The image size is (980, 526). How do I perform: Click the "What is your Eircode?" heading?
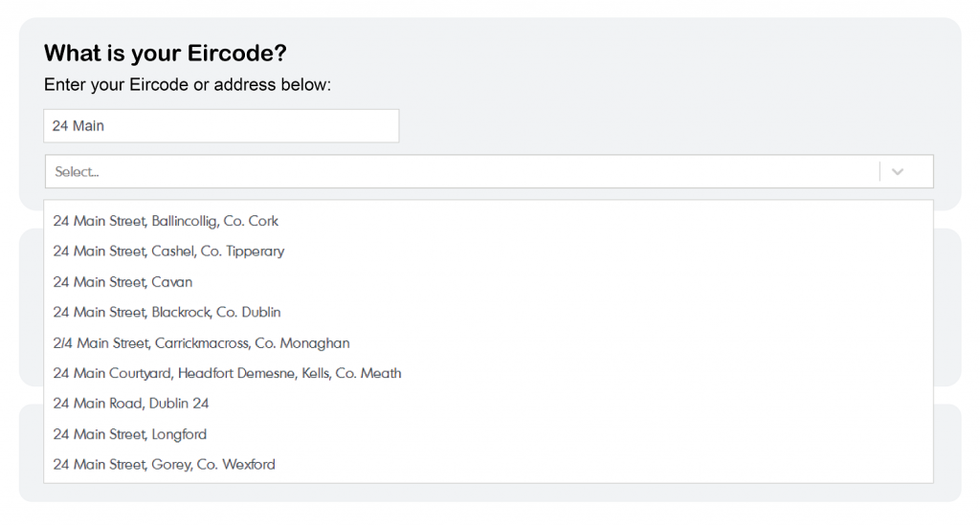click(166, 54)
